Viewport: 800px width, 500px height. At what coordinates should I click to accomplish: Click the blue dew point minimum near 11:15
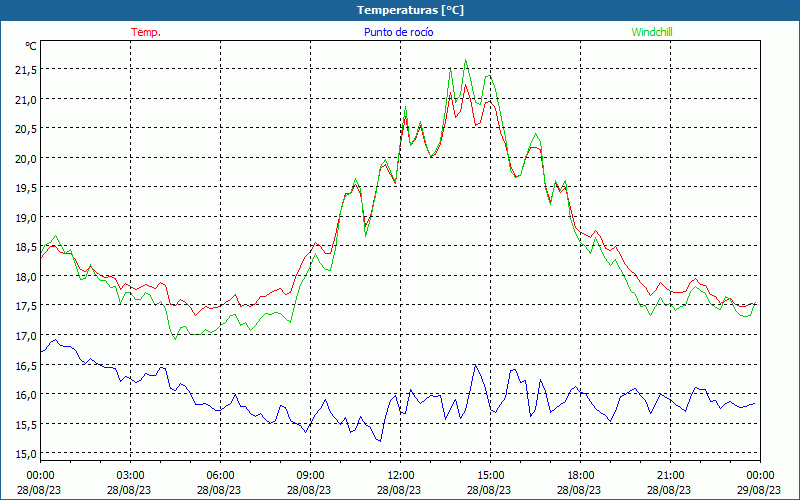[380, 441]
